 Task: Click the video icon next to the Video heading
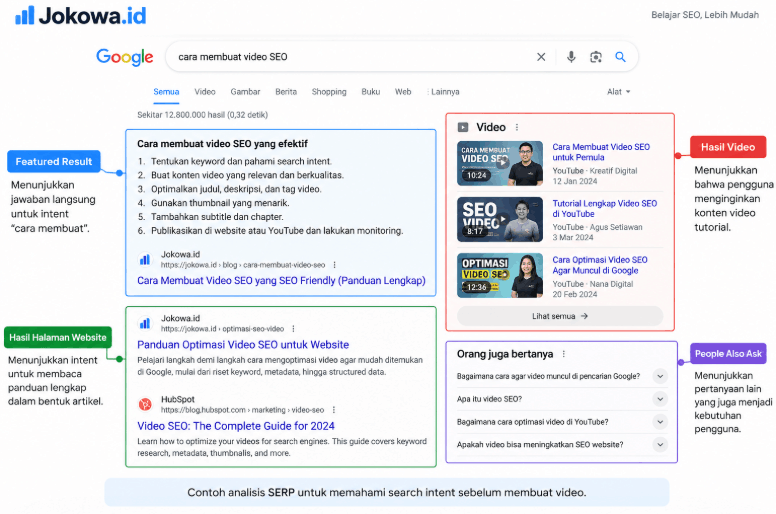click(463, 127)
